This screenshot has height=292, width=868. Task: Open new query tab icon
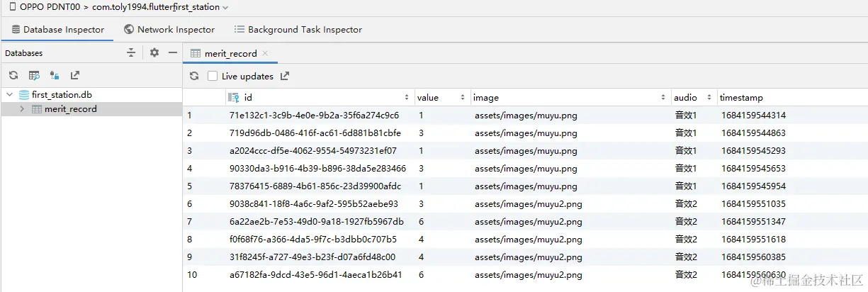point(34,75)
